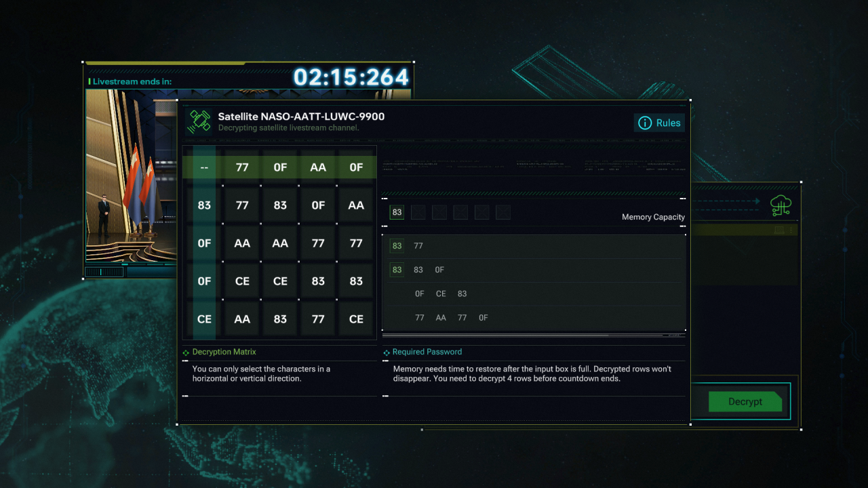Open the Rules info panel
This screenshot has height=488, width=868.
tap(659, 123)
